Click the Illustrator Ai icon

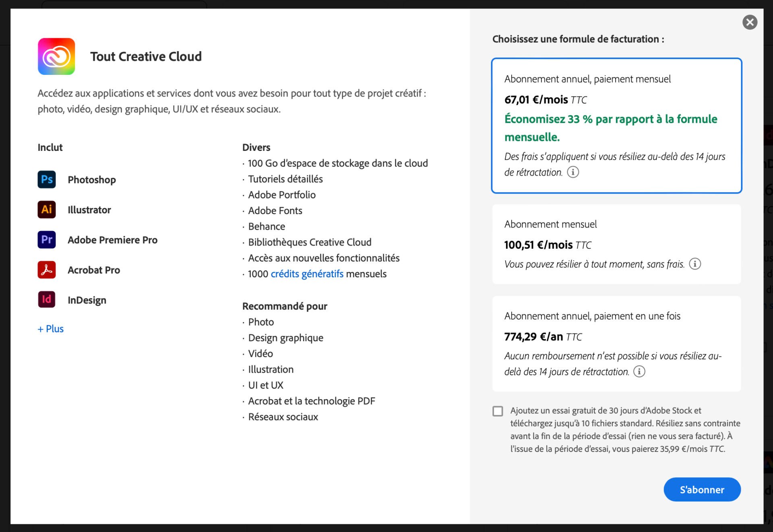click(x=47, y=209)
